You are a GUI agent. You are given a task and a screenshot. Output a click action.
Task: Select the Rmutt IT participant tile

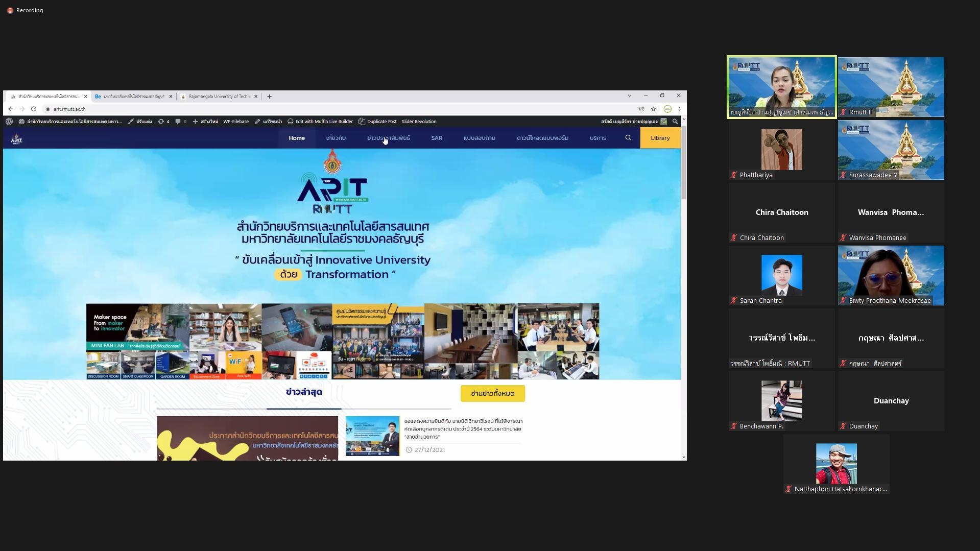coord(891,87)
